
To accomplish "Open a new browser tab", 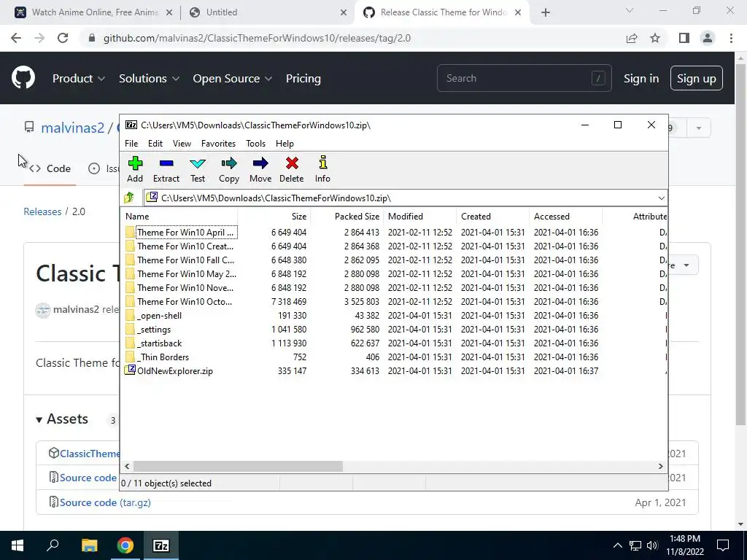I will (546, 12).
